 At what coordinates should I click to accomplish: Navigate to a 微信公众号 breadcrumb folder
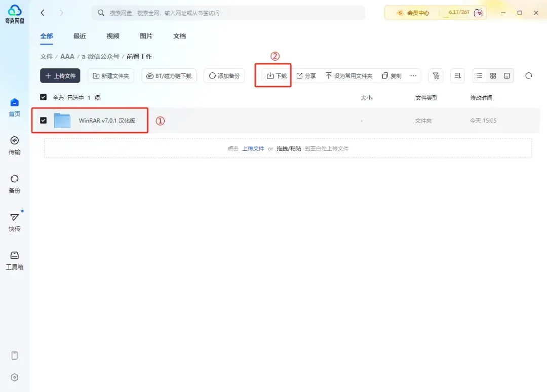pos(100,57)
